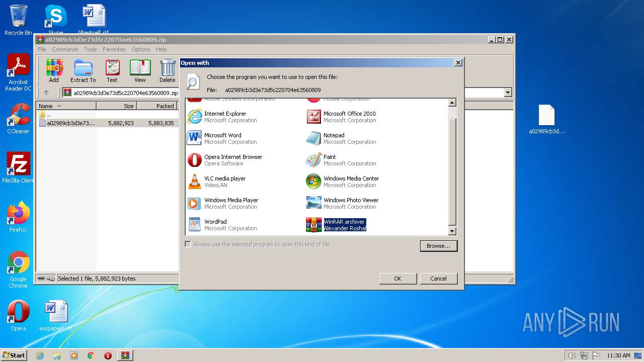Click the View toolbar icon in WinRAR

[140, 71]
